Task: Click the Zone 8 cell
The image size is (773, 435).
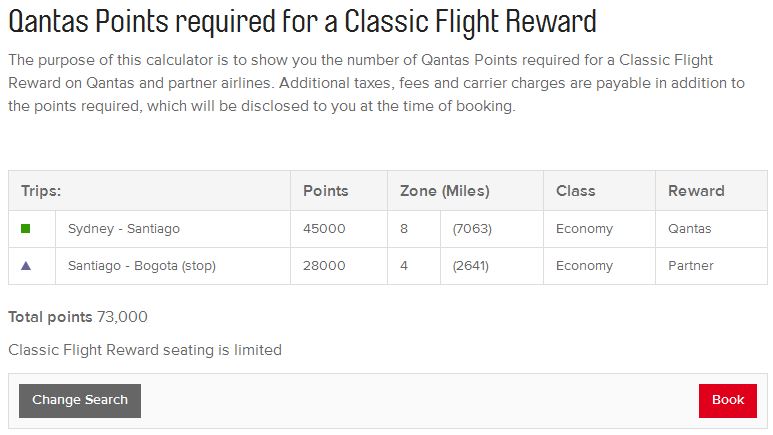Action: click(404, 229)
